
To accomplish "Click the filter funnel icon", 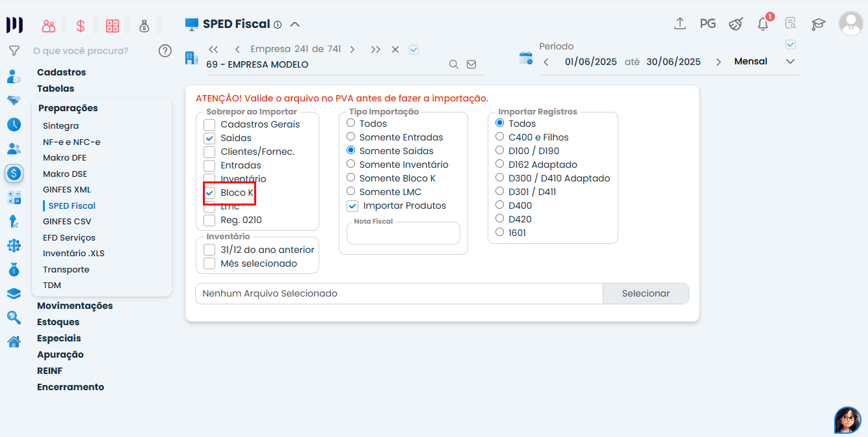I will click(14, 50).
